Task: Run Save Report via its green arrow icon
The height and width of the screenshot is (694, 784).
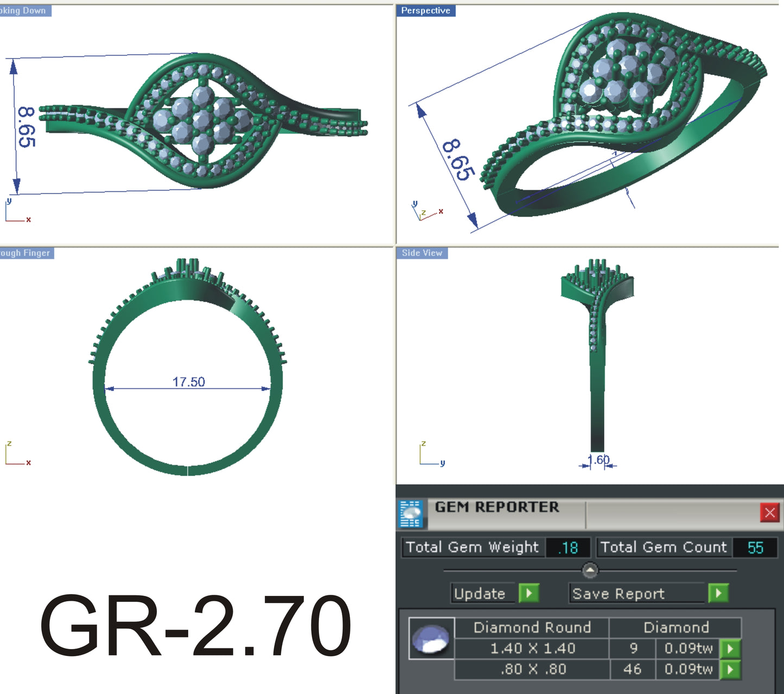Action: [719, 593]
